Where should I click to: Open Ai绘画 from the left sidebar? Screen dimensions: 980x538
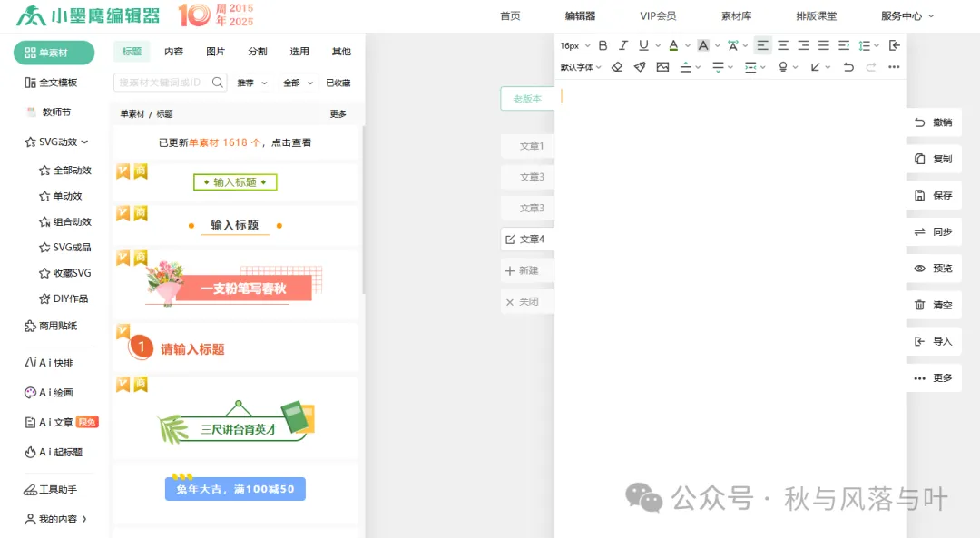(46, 392)
